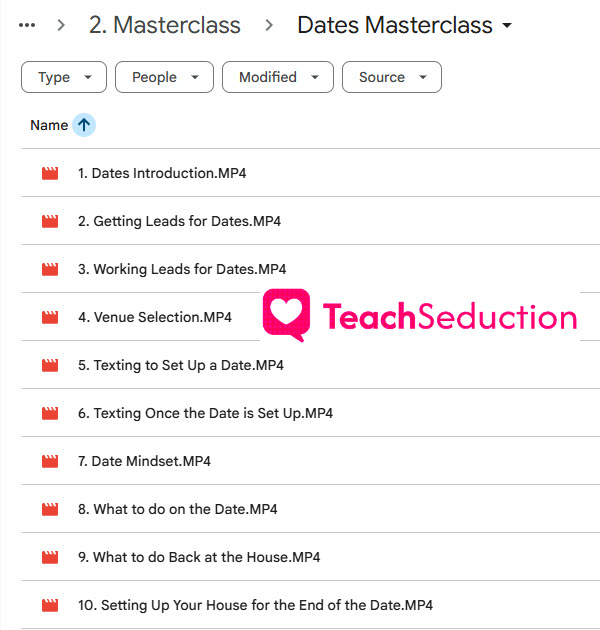Screen dimensions: 600x630
Task: Toggle sort direction with the Name arrow icon
Action: click(x=84, y=125)
